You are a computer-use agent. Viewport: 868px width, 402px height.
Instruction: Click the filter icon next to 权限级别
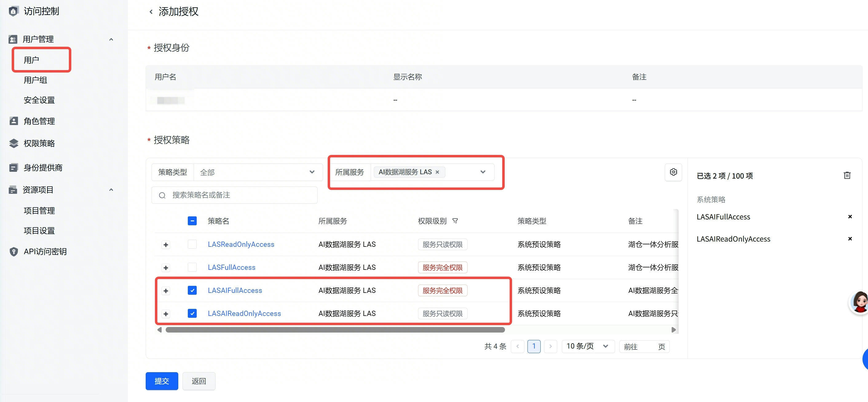(x=455, y=221)
